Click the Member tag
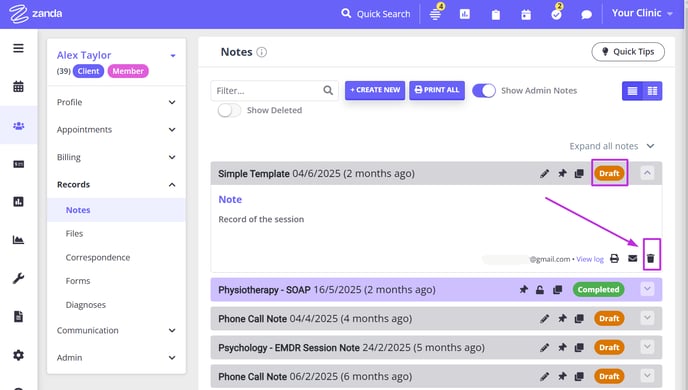The image size is (688, 390). [128, 71]
